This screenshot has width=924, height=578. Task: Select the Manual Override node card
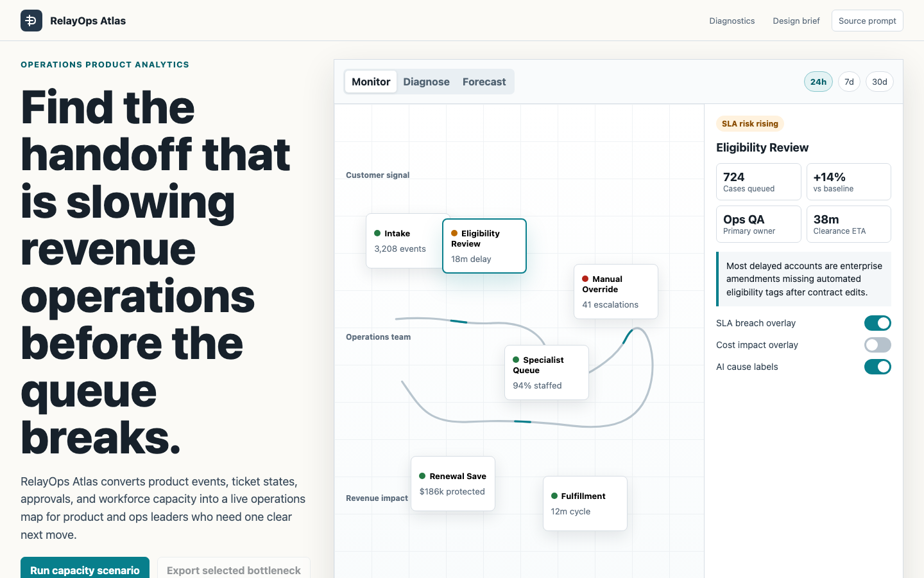[x=616, y=292]
